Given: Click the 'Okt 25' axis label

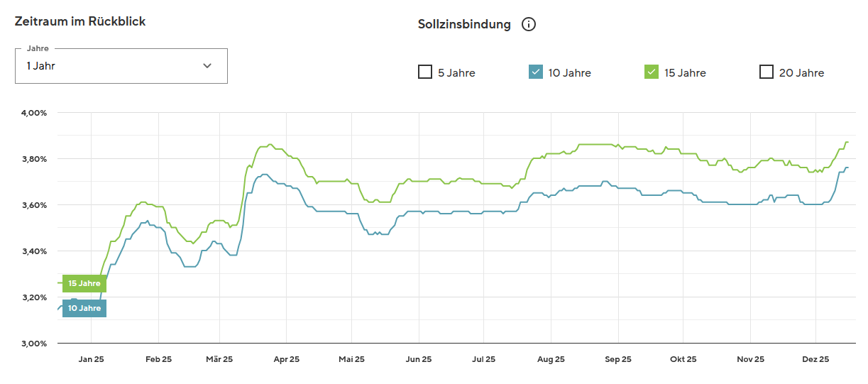Looking at the screenshot, I should point(683,359).
